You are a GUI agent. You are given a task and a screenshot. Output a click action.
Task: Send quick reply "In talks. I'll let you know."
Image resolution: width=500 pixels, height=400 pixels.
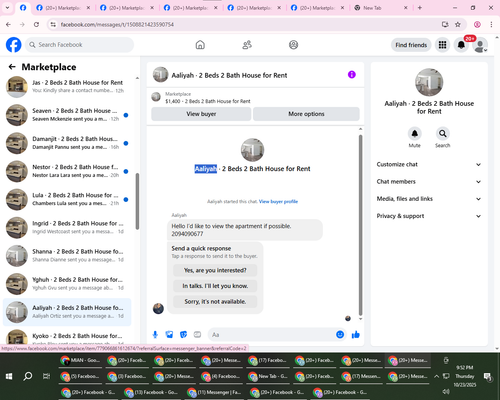click(x=215, y=286)
